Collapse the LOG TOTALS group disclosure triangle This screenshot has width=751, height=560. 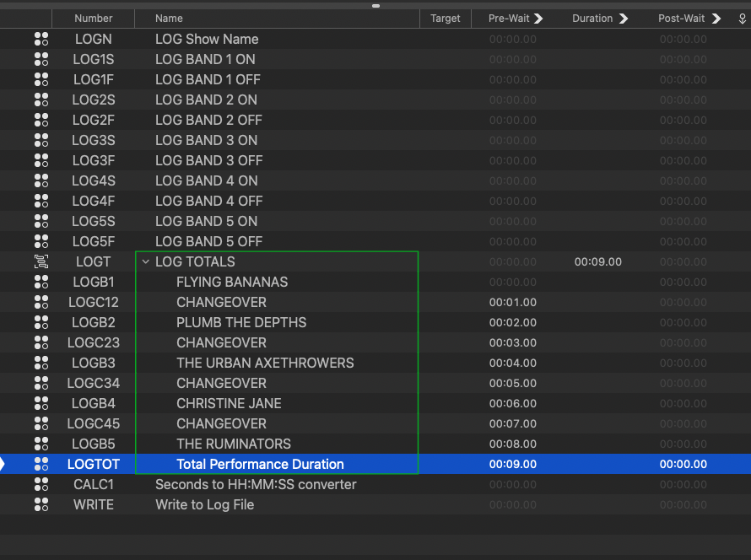tap(145, 261)
